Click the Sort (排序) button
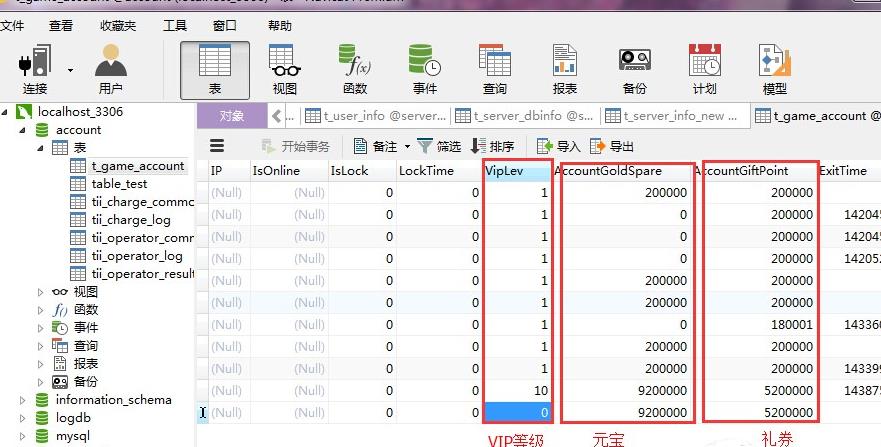This screenshot has height=447, width=881. 492,147
